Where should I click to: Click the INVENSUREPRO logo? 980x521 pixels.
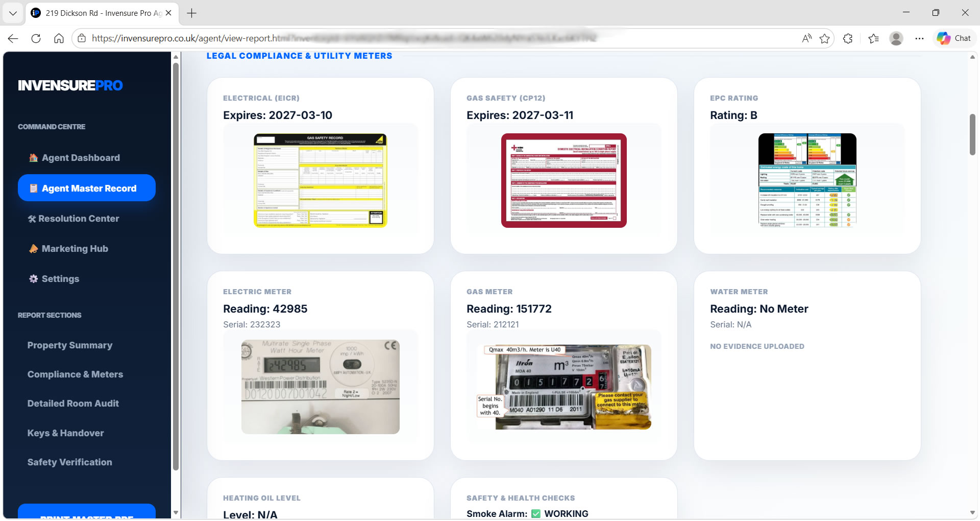coord(70,85)
